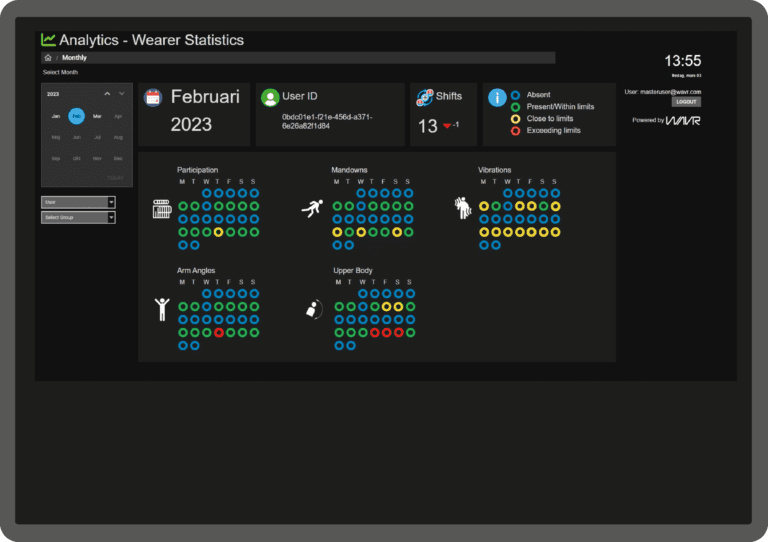Click the Arm Angles person icon

click(x=162, y=308)
